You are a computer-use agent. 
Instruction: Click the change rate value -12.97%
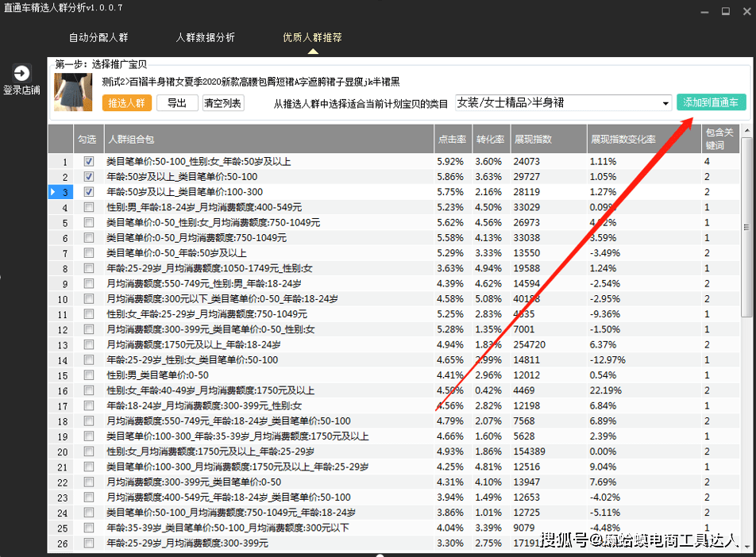(607, 360)
